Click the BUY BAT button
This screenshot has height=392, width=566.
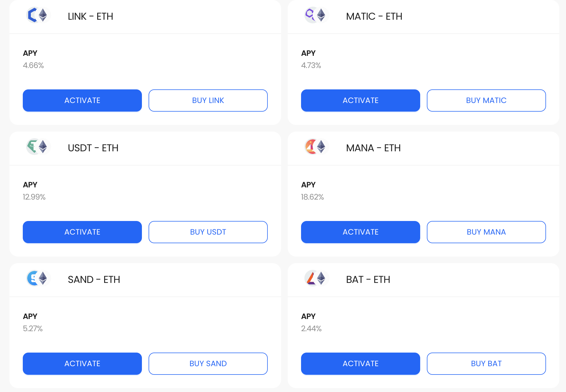pyautogui.click(x=486, y=364)
